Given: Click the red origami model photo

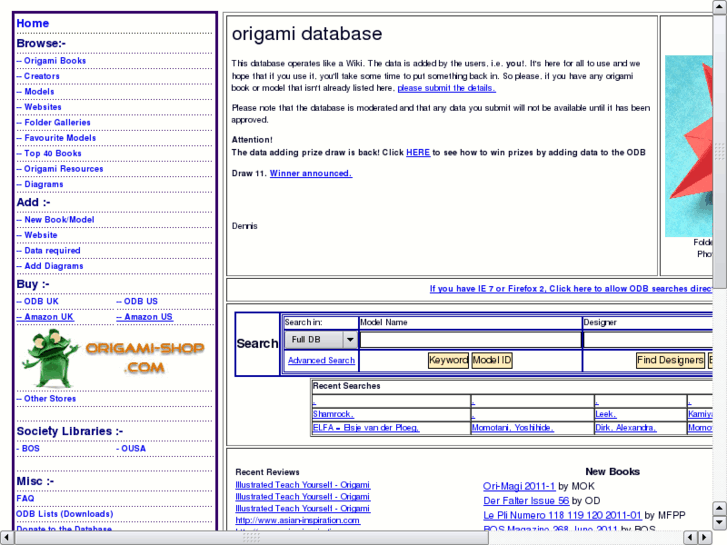Looking at the screenshot, I should 689,146.
